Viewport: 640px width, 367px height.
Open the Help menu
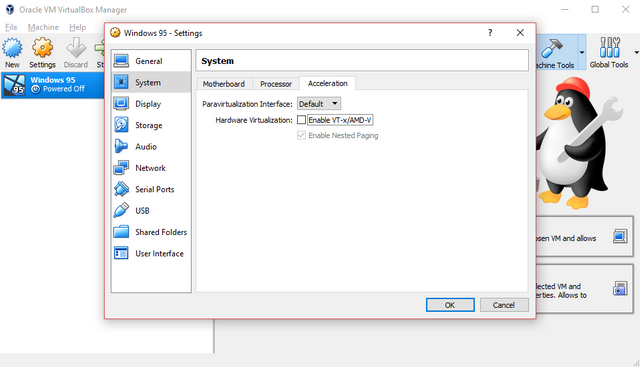(x=78, y=27)
